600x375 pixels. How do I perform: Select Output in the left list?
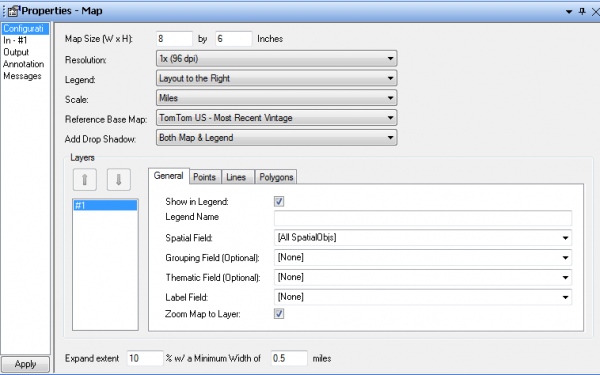(x=25, y=52)
